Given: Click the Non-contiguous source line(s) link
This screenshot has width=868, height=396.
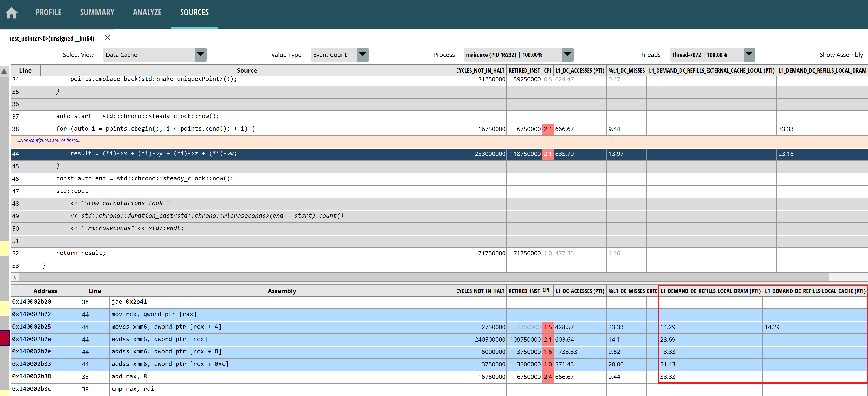Looking at the screenshot, I should 49,140.
